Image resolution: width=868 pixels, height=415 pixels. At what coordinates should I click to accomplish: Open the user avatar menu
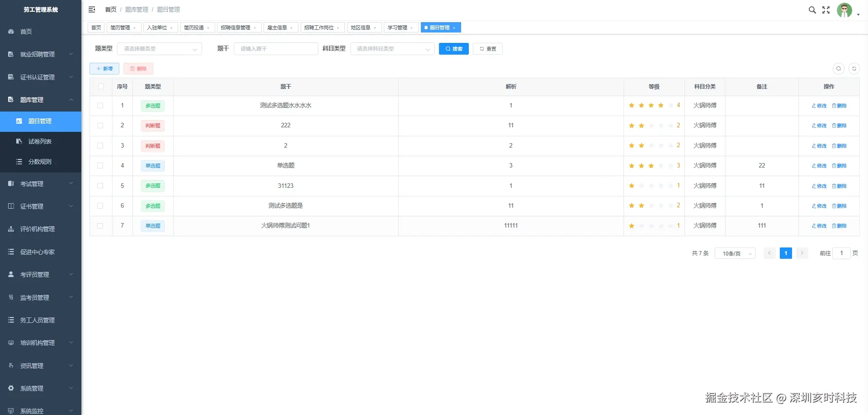pyautogui.click(x=844, y=10)
